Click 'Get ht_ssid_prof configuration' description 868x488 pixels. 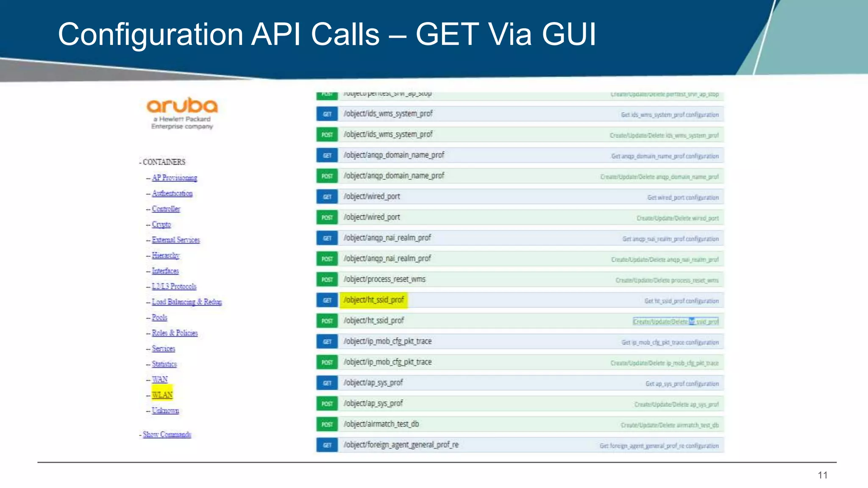[x=682, y=301]
